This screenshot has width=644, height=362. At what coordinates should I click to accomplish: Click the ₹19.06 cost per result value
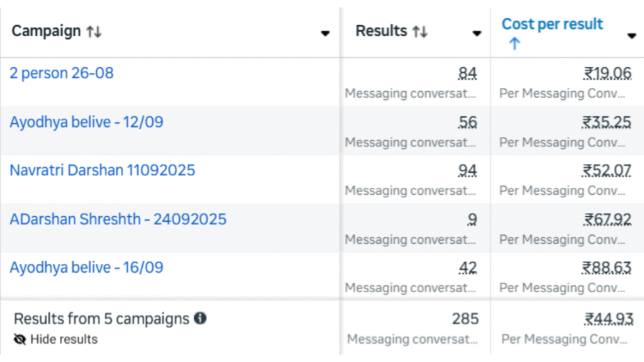click(607, 74)
